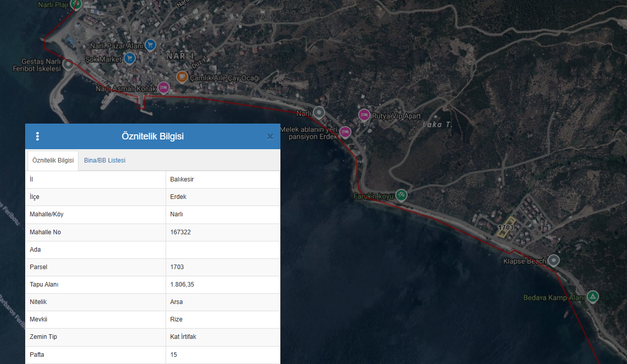Select the Gestaş Narlı Feribot İskelesi marker
The image size is (627, 364).
click(x=68, y=65)
